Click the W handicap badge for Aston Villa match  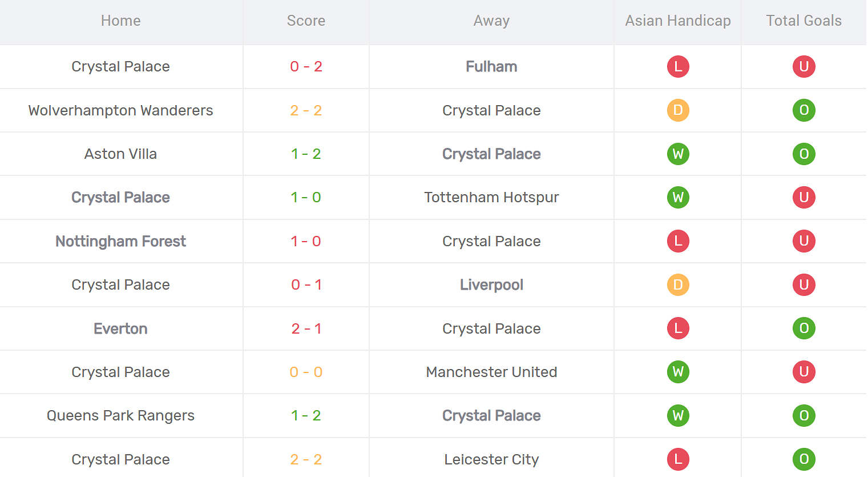[678, 154]
